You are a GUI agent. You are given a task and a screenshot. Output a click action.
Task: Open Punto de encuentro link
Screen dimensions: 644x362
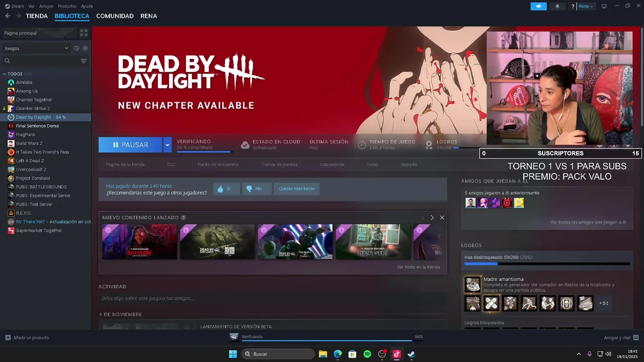218,164
